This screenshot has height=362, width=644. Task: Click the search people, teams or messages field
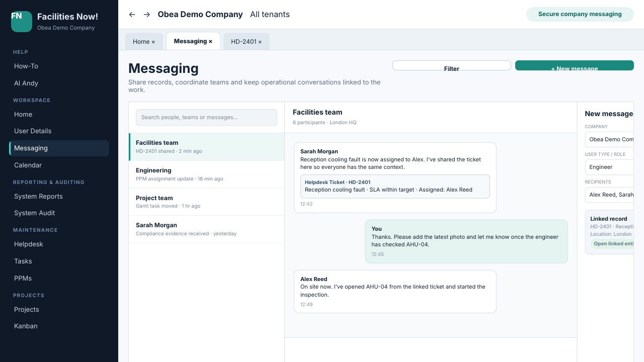(206, 117)
